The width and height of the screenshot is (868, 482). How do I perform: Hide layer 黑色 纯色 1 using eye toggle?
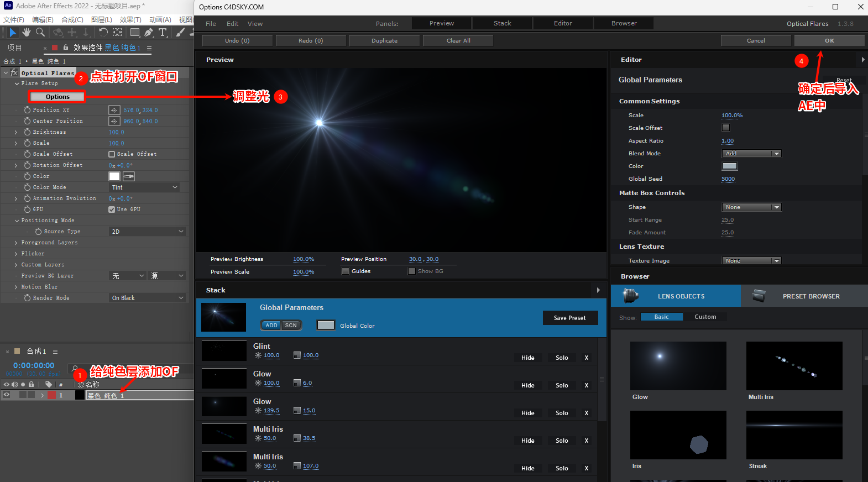pos(7,395)
